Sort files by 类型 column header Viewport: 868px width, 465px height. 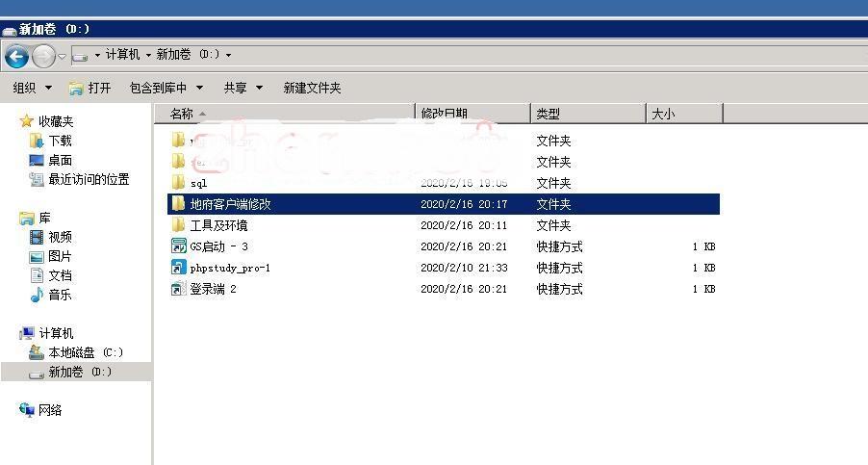click(586, 114)
